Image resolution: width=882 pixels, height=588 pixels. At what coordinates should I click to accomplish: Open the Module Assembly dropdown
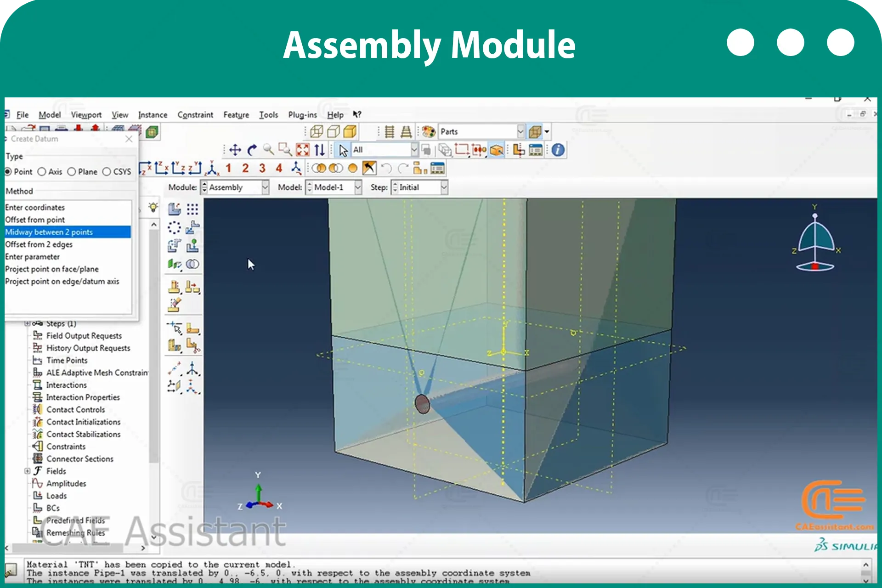pos(235,187)
